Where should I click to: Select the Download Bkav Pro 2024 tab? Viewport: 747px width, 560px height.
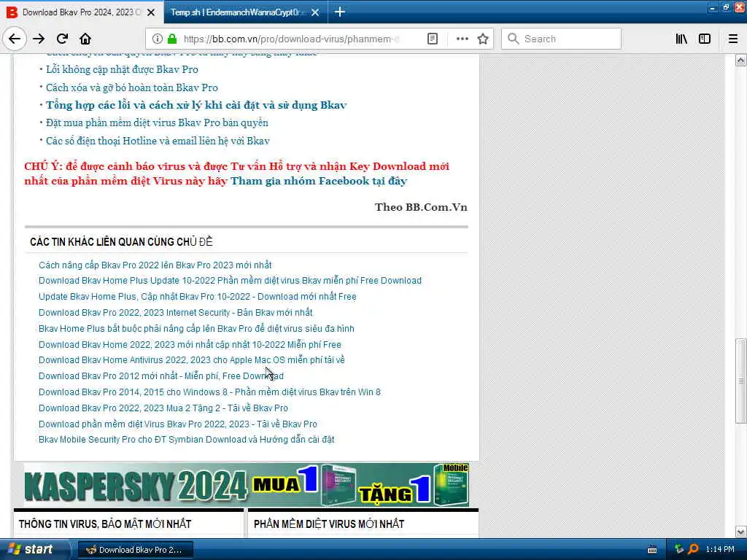[x=82, y=12]
